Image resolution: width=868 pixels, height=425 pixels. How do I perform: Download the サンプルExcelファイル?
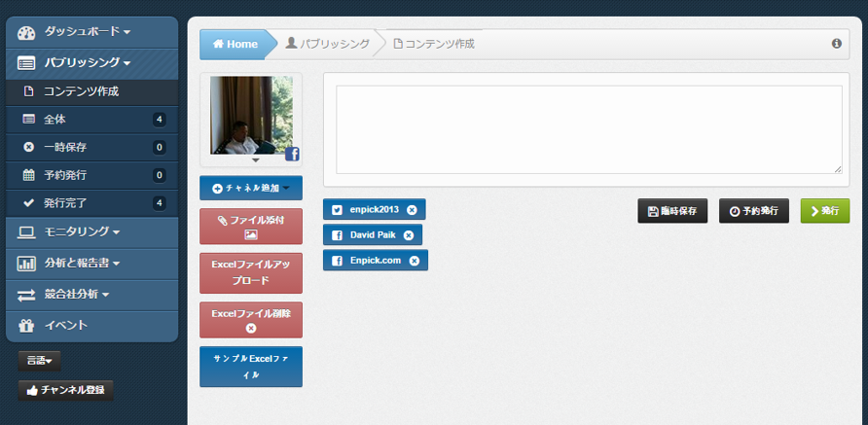click(x=251, y=367)
